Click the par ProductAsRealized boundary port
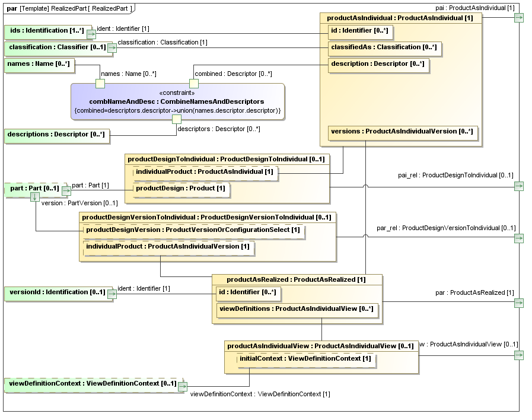This screenshot has width=532, height=420. coord(519,303)
